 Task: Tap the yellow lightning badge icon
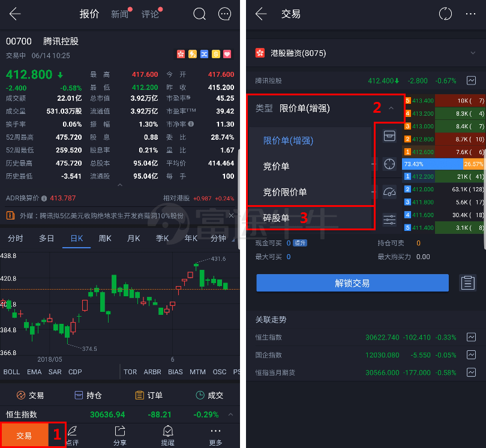(x=193, y=54)
